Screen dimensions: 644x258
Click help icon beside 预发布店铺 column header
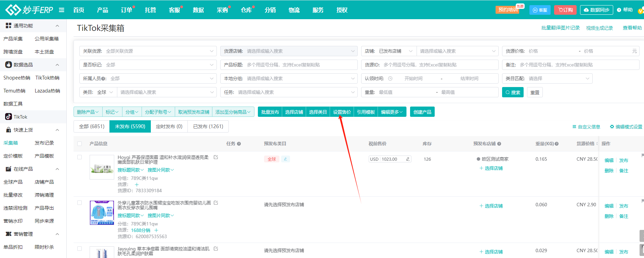(499, 144)
